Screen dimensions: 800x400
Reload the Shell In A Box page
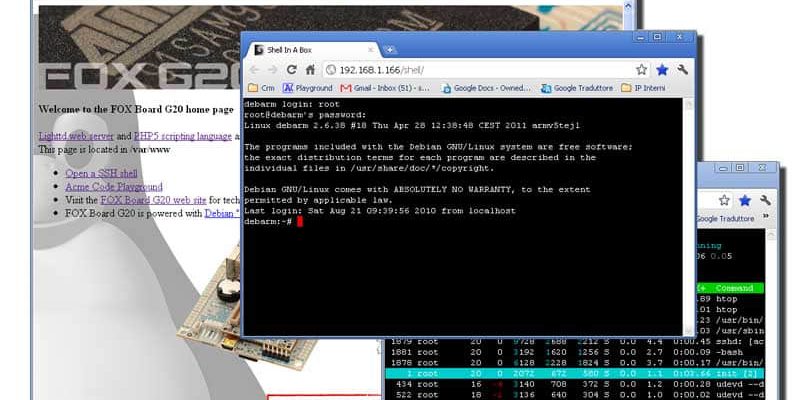tap(291, 70)
